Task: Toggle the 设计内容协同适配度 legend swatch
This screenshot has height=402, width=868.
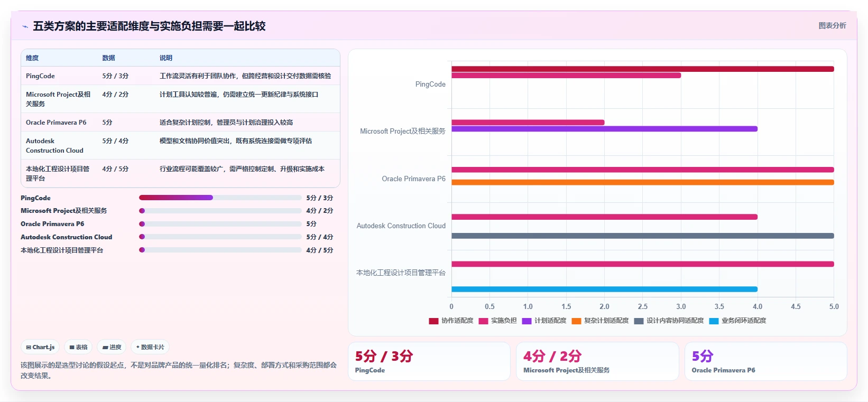Action: coord(639,321)
